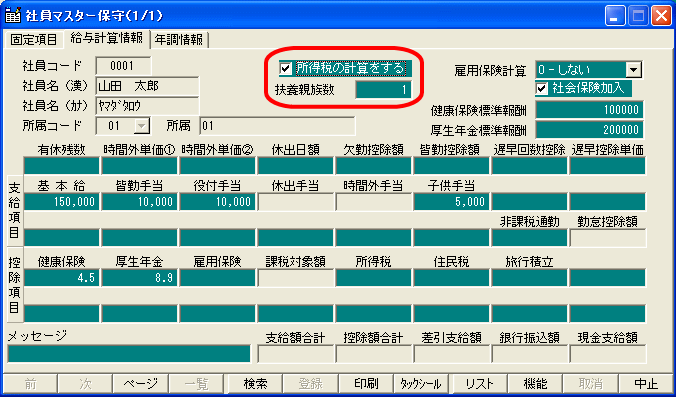
Task: Click the 非課税通勤 field
Action: (529, 238)
